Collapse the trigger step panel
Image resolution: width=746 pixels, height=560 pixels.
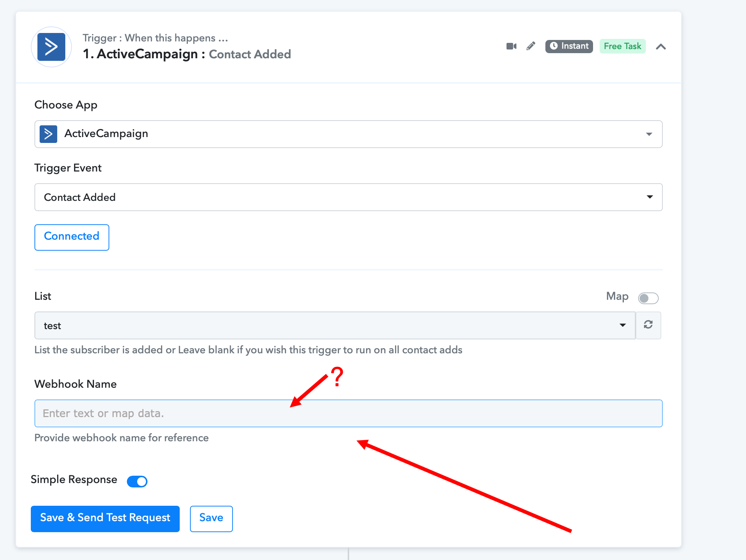click(x=661, y=47)
